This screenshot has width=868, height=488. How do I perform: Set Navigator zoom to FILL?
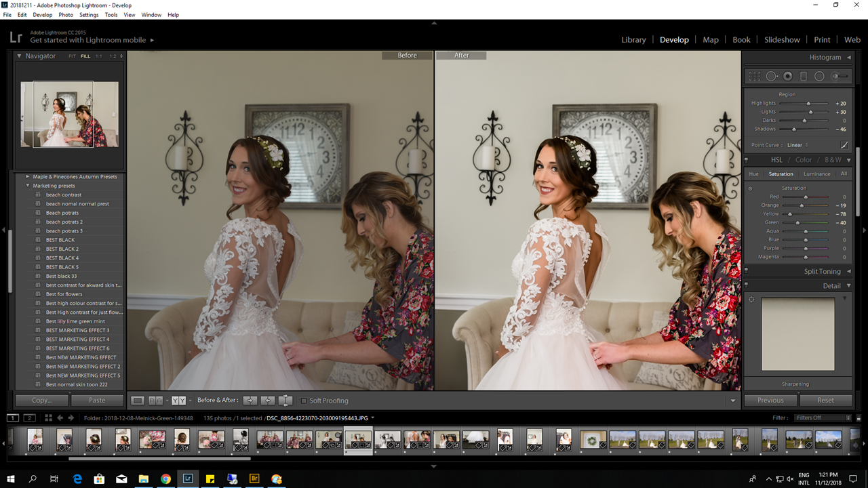click(85, 56)
